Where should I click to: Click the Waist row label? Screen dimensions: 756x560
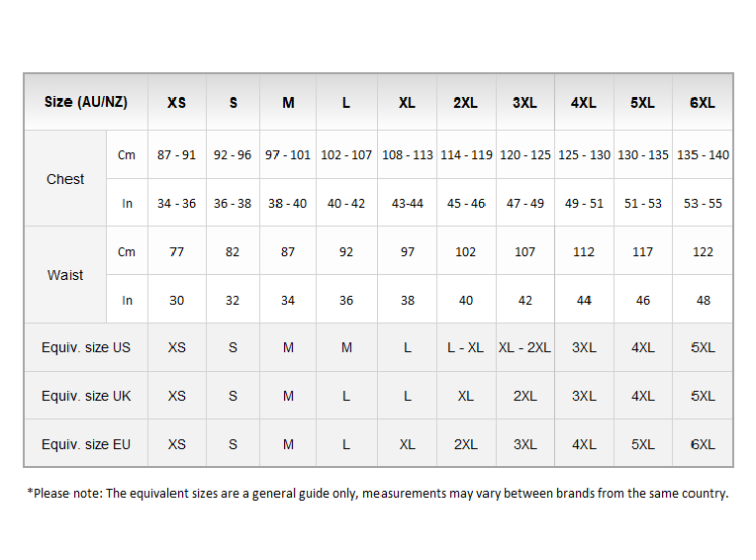click(x=65, y=275)
